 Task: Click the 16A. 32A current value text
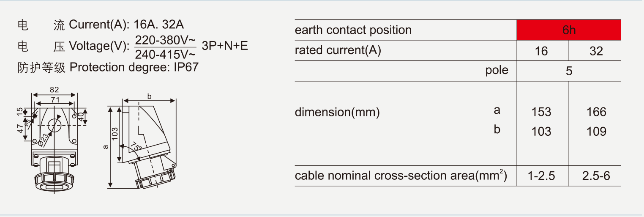coord(158,25)
